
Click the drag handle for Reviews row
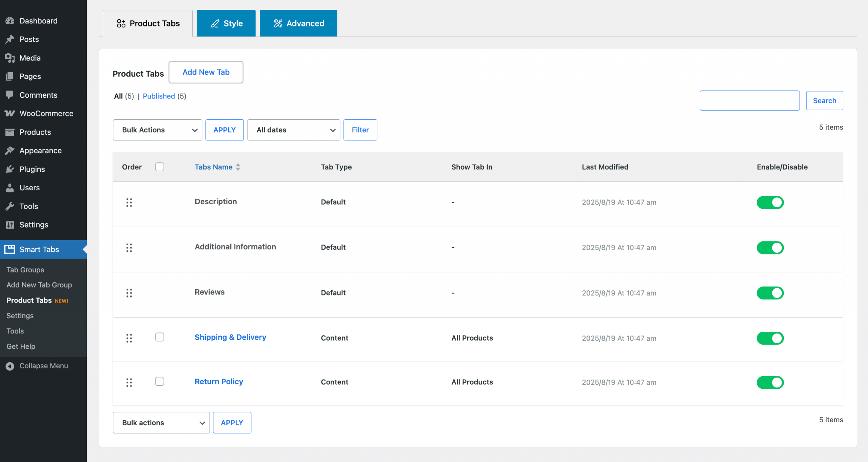[x=129, y=293]
